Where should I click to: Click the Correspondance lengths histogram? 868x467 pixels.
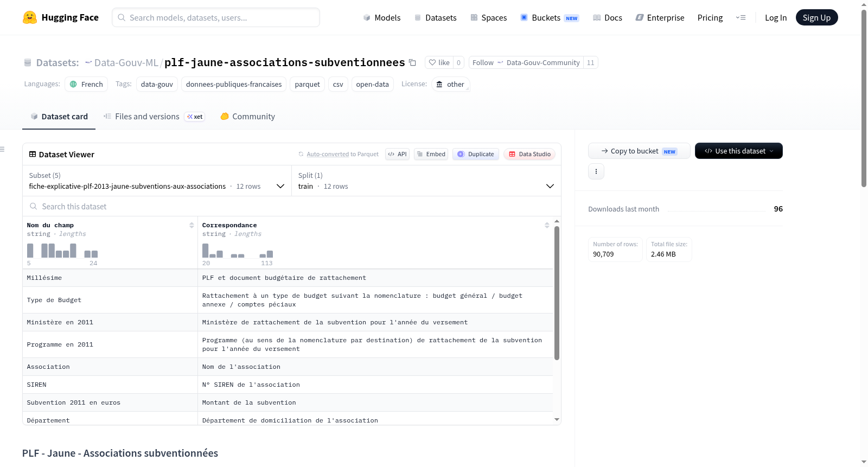[238, 251]
